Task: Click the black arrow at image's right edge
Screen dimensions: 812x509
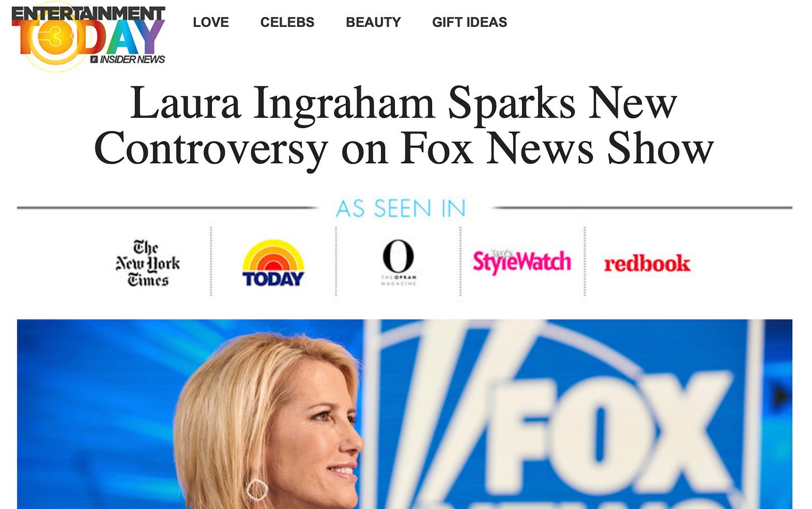Action: pos(782,396)
